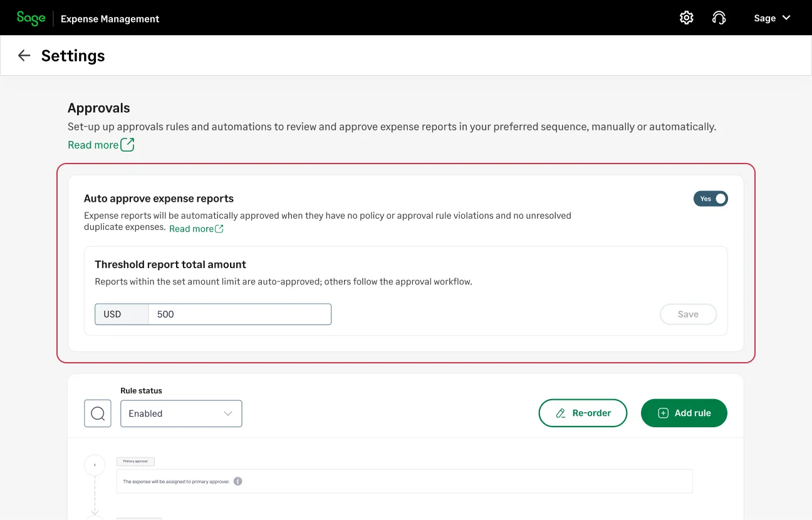This screenshot has height=520, width=812.
Task: Open Read more link under Approvals
Action: tap(101, 145)
